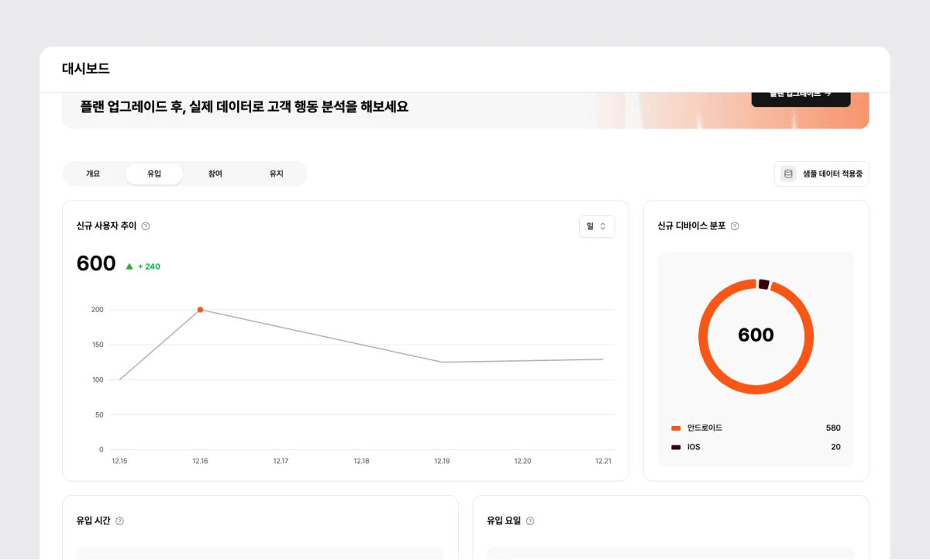This screenshot has height=560, width=930.
Task: Click the 600 value inside the donut chart
Action: [x=756, y=335]
